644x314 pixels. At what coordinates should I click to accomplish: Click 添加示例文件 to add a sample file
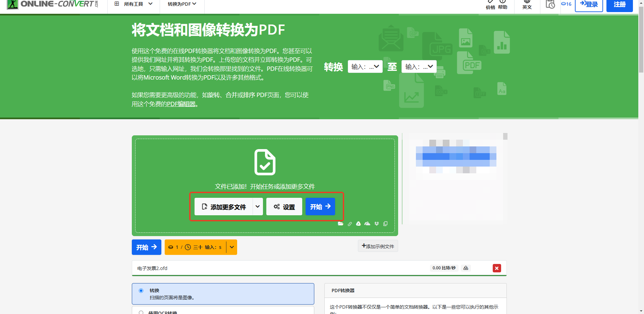pos(378,246)
